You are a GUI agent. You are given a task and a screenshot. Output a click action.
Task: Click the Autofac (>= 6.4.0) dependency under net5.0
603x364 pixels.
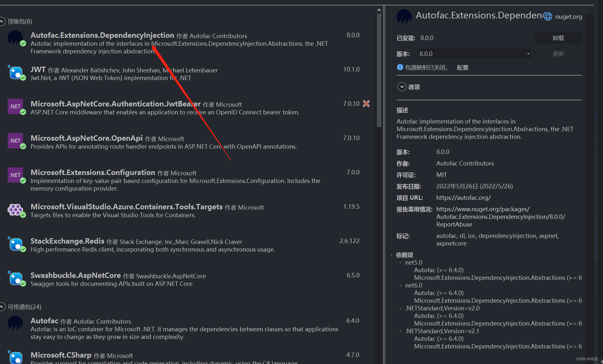coord(439,270)
